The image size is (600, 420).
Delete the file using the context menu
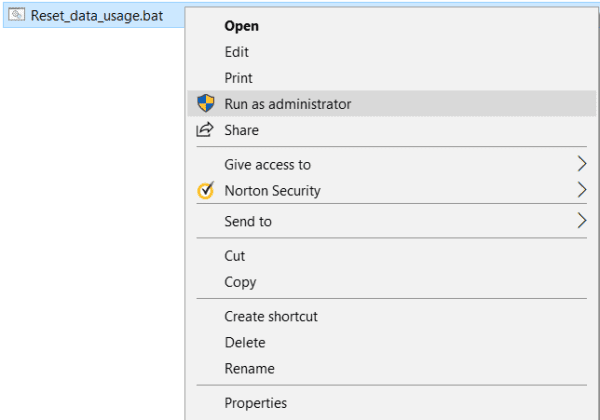coord(243,342)
